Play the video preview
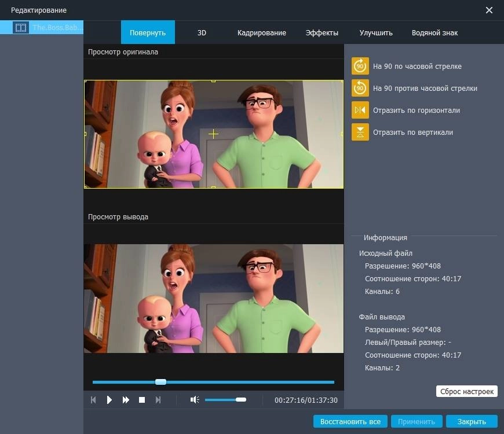 [x=109, y=400]
